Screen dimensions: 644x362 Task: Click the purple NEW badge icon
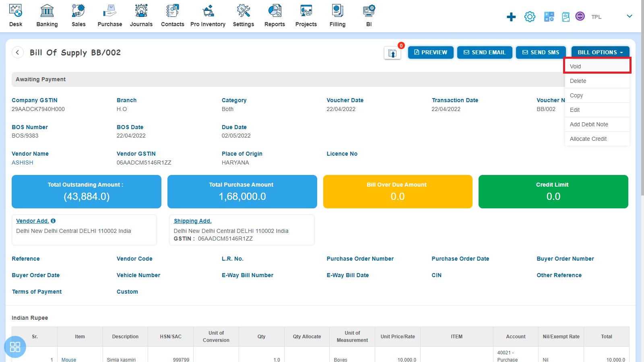click(580, 16)
